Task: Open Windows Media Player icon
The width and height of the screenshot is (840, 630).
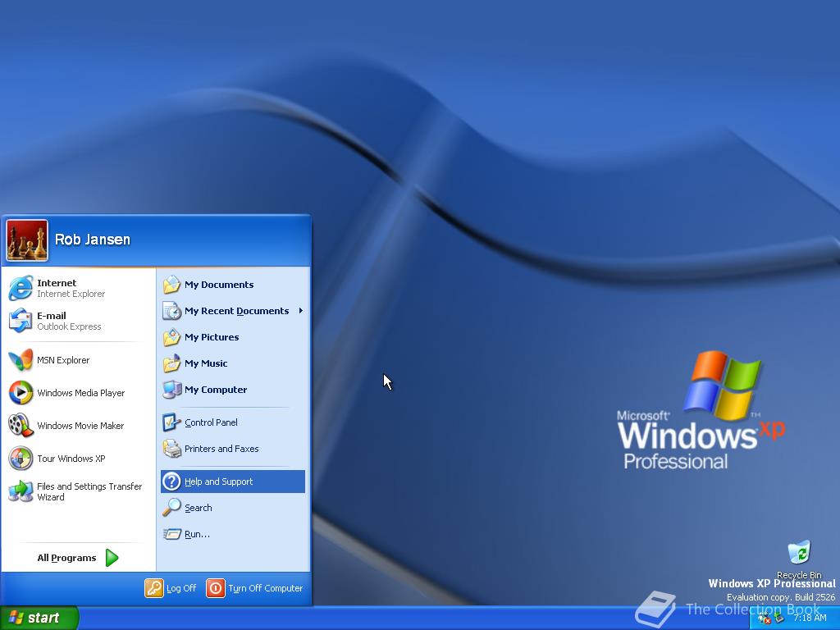Action: (21, 393)
